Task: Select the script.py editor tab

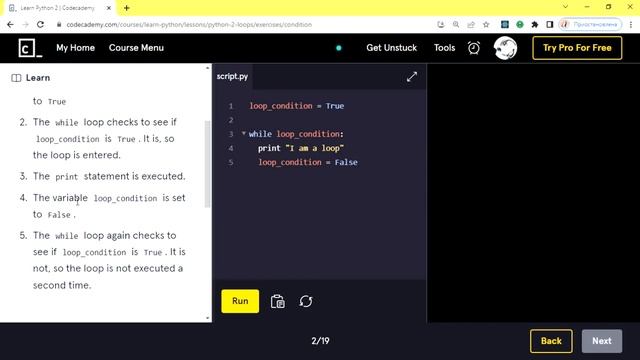Action: pos(232,76)
